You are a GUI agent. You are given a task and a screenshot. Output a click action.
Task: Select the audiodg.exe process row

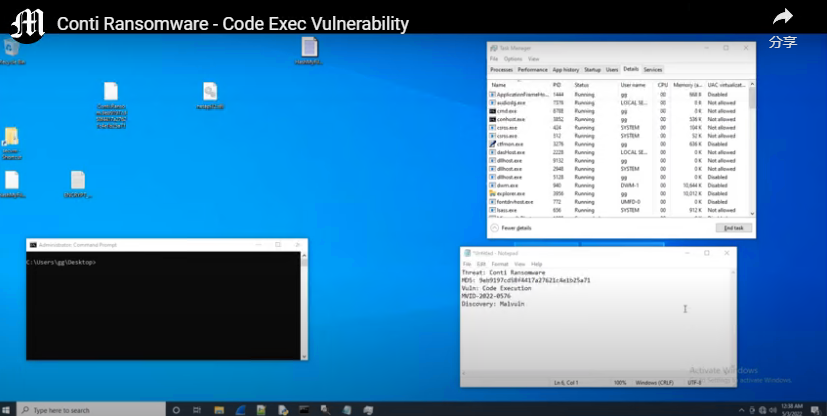click(x=619, y=103)
